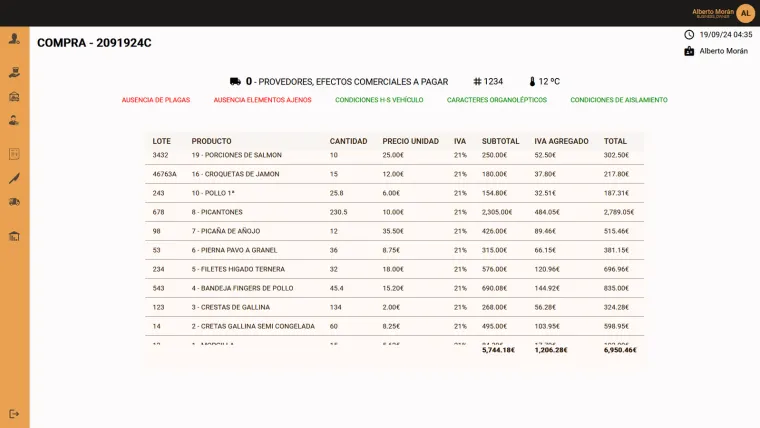Click unit price 35.50€
The width and height of the screenshot is (760, 428).
click(x=393, y=231)
